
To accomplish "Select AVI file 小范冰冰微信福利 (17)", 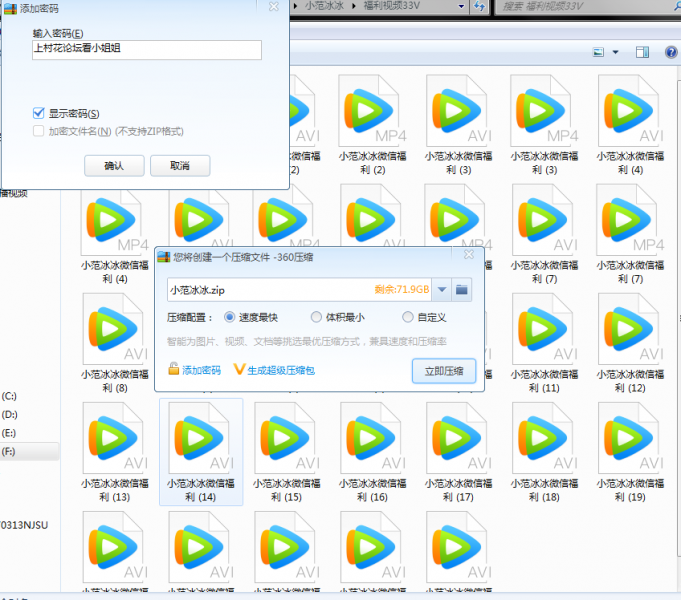I will point(458,452).
